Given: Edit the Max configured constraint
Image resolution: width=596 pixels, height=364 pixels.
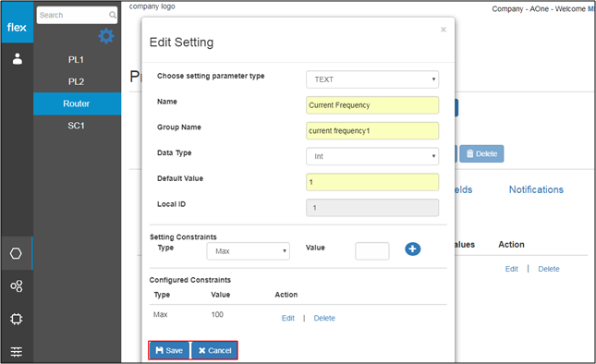Looking at the screenshot, I should pyautogui.click(x=287, y=318).
